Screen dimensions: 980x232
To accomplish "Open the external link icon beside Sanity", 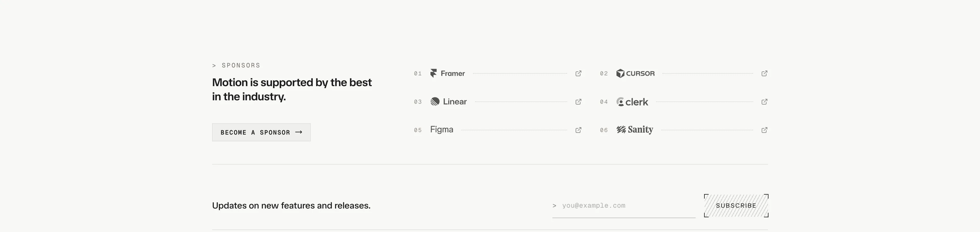I will [x=764, y=130].
